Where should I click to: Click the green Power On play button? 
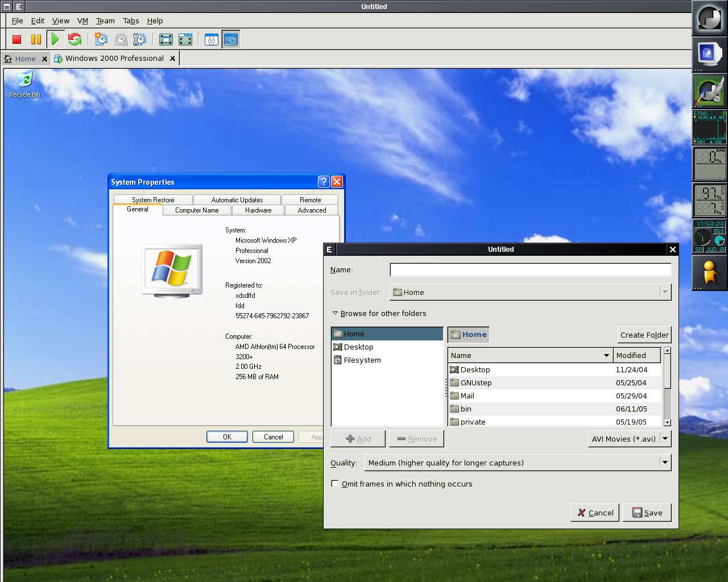55,39
